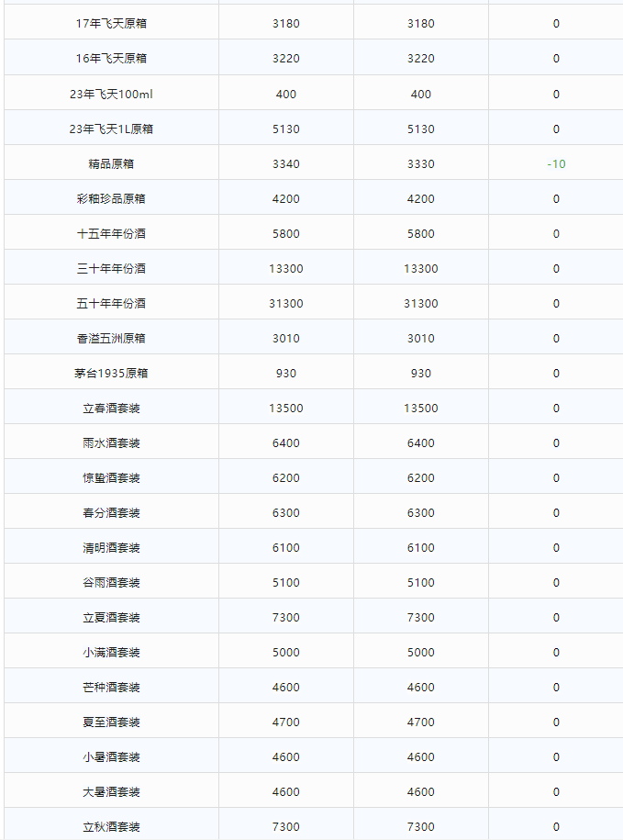
Task: Select the '立秋酒套装' row label
Action: (x=111, y=826)
